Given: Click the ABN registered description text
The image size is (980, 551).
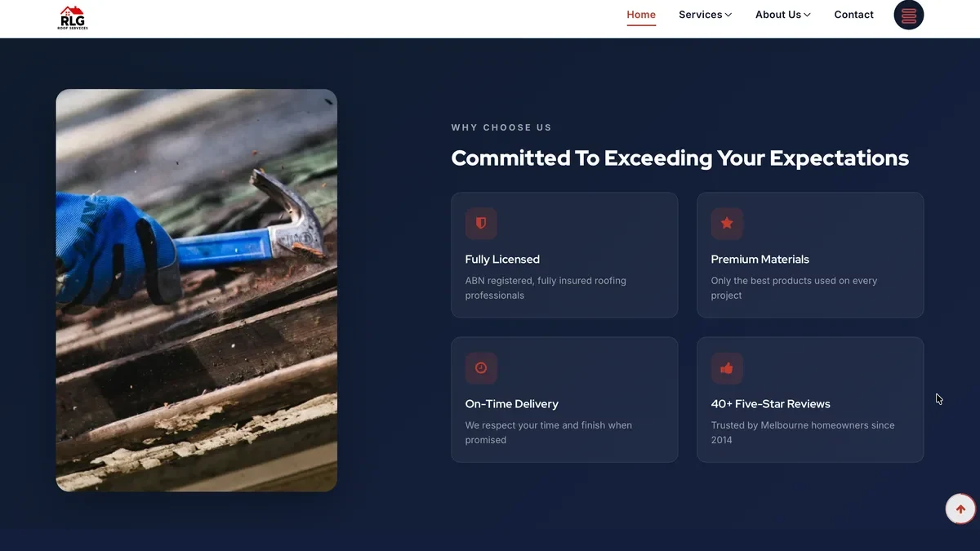Looking at the screenshot, I should click(546, 288).
